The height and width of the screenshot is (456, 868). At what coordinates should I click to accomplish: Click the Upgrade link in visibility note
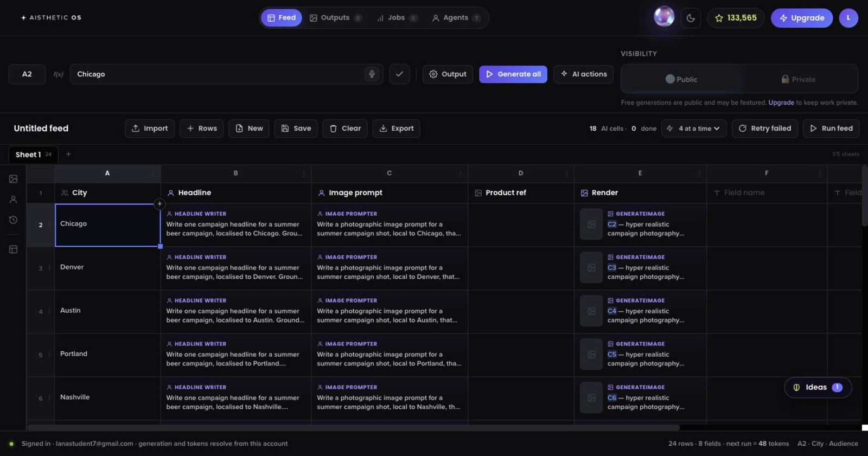point(781,102)
